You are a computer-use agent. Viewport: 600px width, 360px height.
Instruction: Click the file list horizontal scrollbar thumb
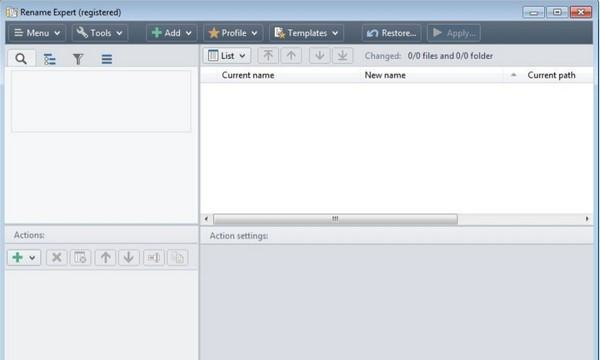[x=335, y=219]
